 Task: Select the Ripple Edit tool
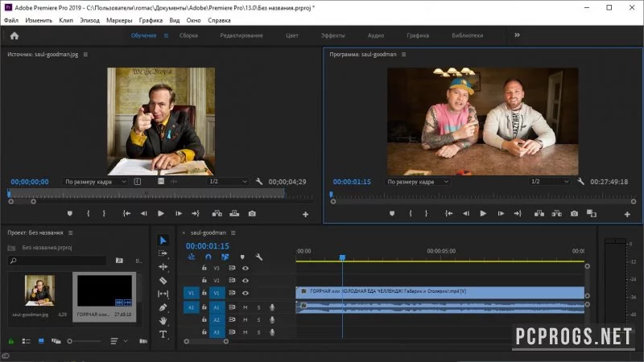point(163,267)
